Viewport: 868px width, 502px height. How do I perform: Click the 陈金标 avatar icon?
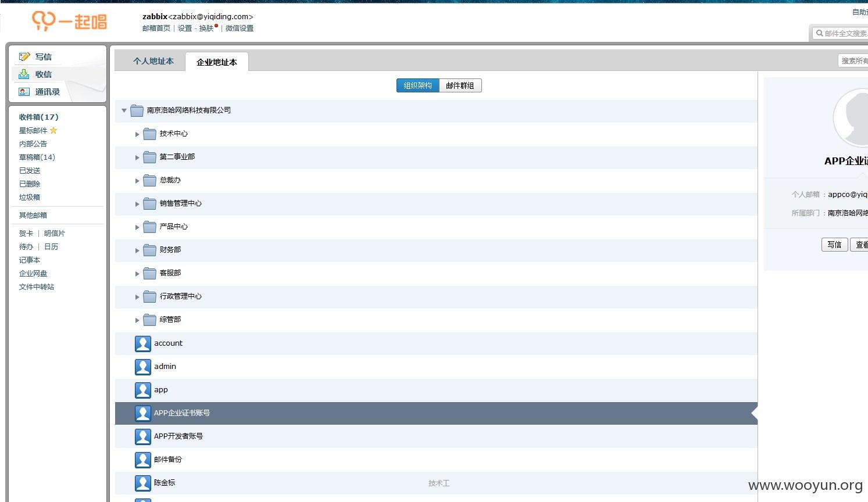pos(143,483)
